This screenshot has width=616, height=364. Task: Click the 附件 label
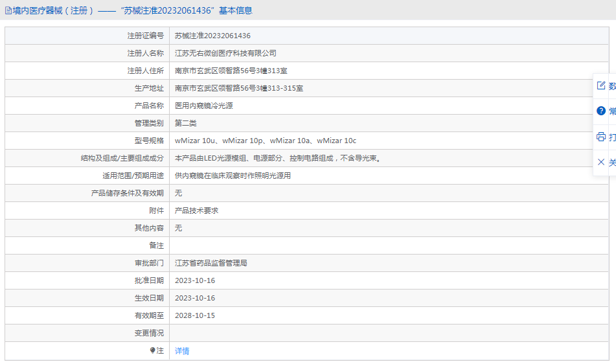[156, 210]
